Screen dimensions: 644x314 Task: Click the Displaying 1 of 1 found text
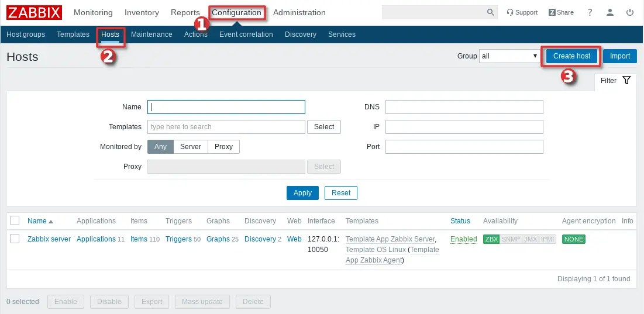594,279
